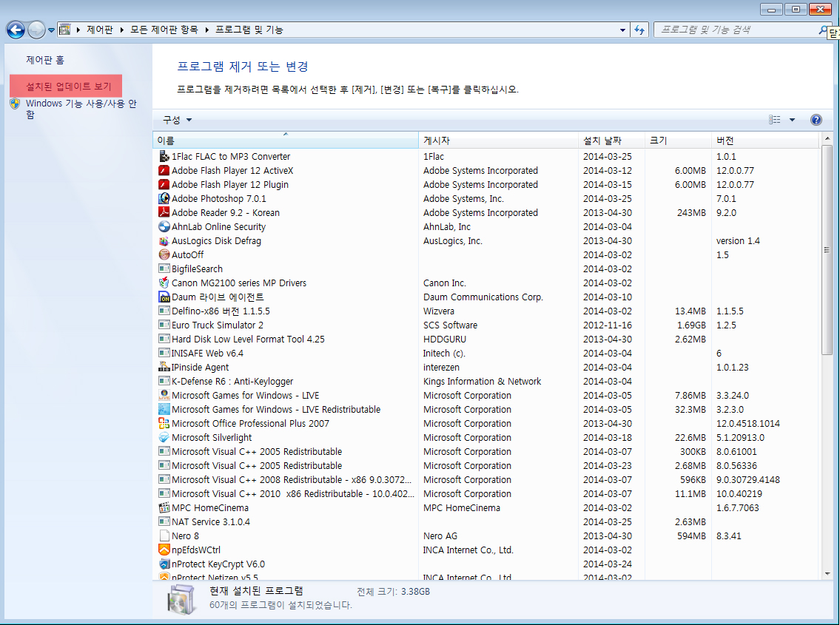Screen dimensions: 840x625
Task: Click the scrollbar down arrow of the program list
Action: click(827, 573)
